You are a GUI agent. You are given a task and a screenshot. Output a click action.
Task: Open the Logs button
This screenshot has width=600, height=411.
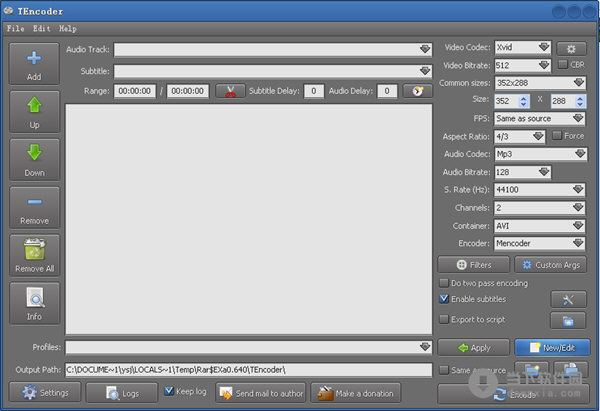122,393
